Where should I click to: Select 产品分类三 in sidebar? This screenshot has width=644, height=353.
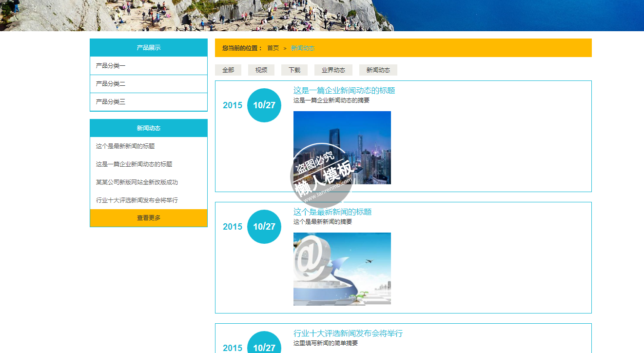click(x=111, y=102)
